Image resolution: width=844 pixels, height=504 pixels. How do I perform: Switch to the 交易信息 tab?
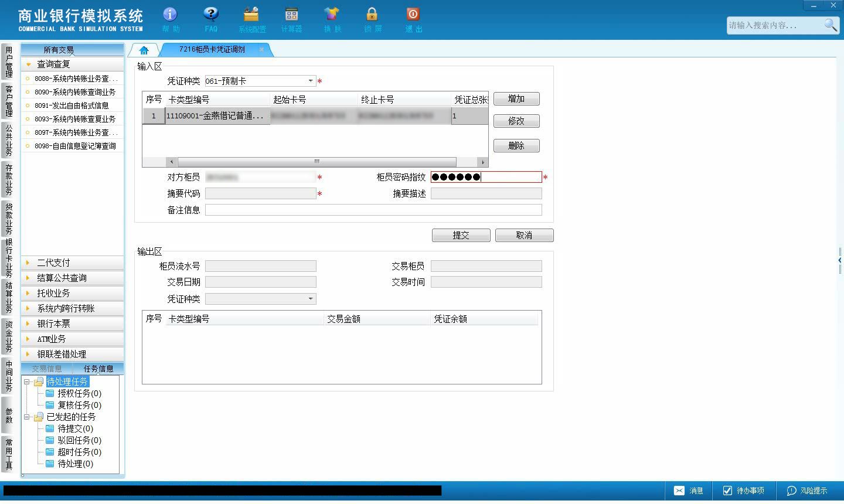coord(47,369)
